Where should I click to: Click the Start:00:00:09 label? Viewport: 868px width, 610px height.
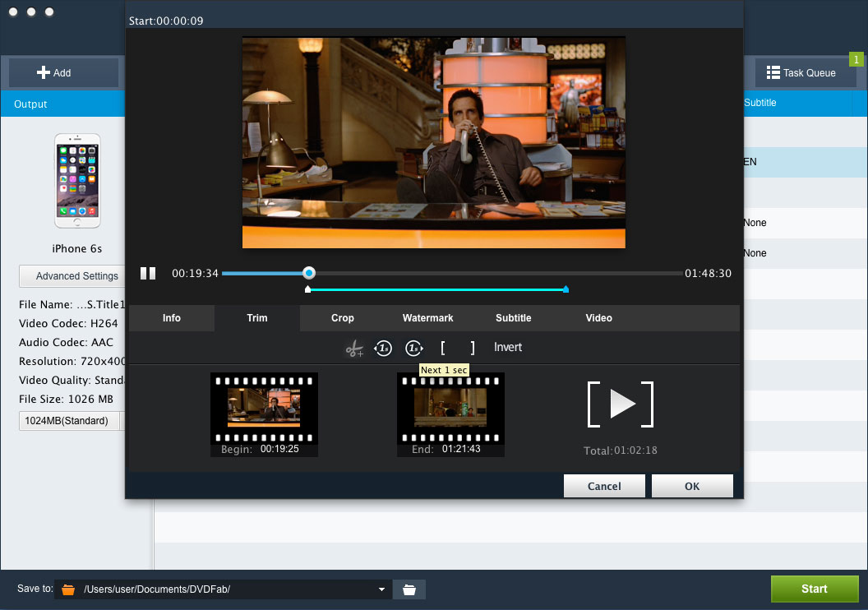coord(166,21)
